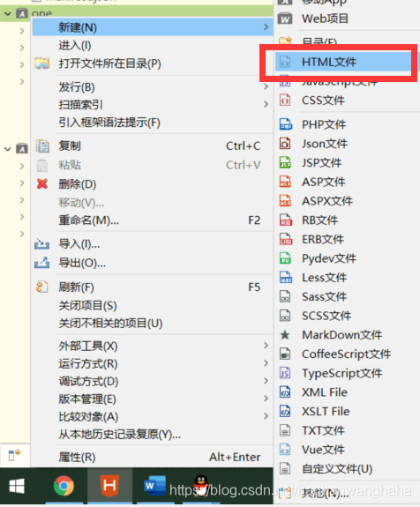This screenshot has width=420, height=507.
Task: Click the XML File icon
Action: (285, 391)
